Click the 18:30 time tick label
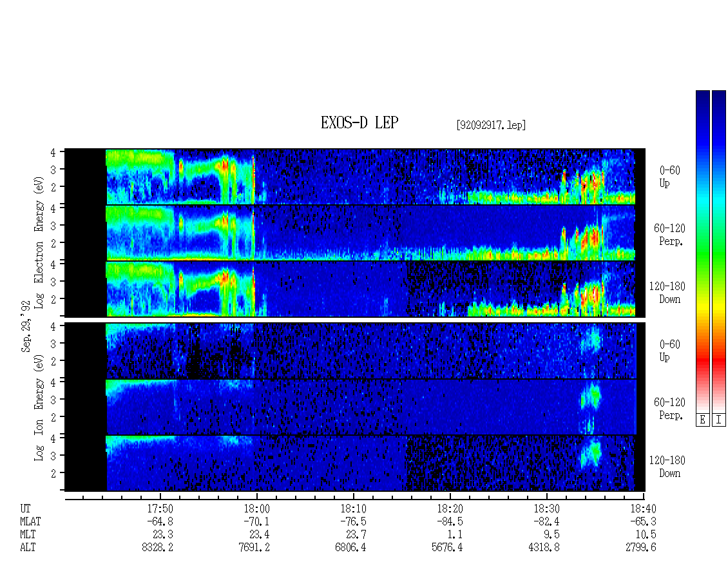 pyautogui.click(x=546, y=509)
